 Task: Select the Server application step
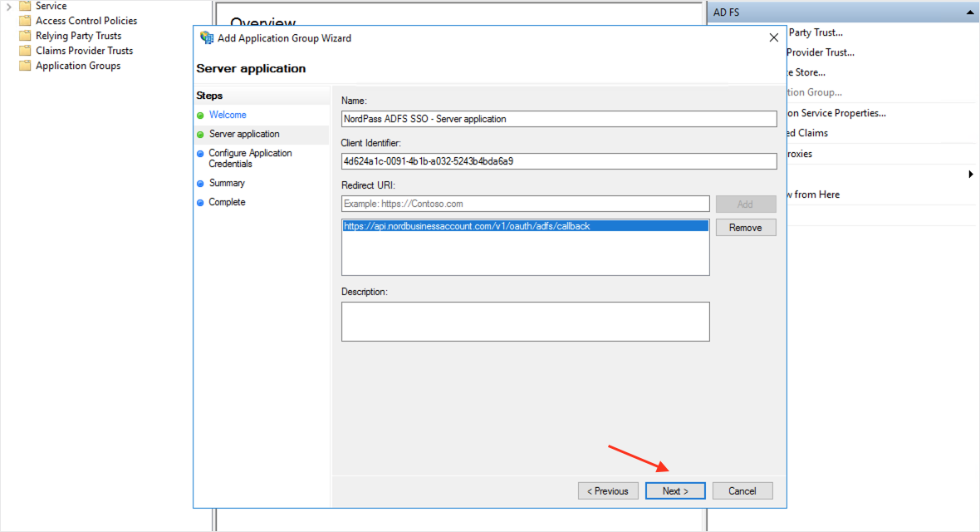tap(244, 134)
